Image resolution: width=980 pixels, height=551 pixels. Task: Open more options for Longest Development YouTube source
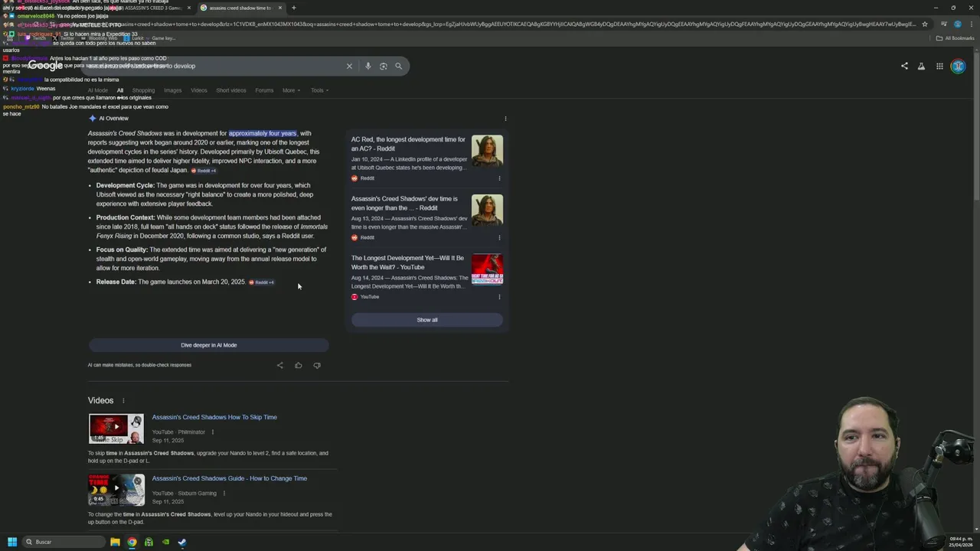[x=499, y=297]
